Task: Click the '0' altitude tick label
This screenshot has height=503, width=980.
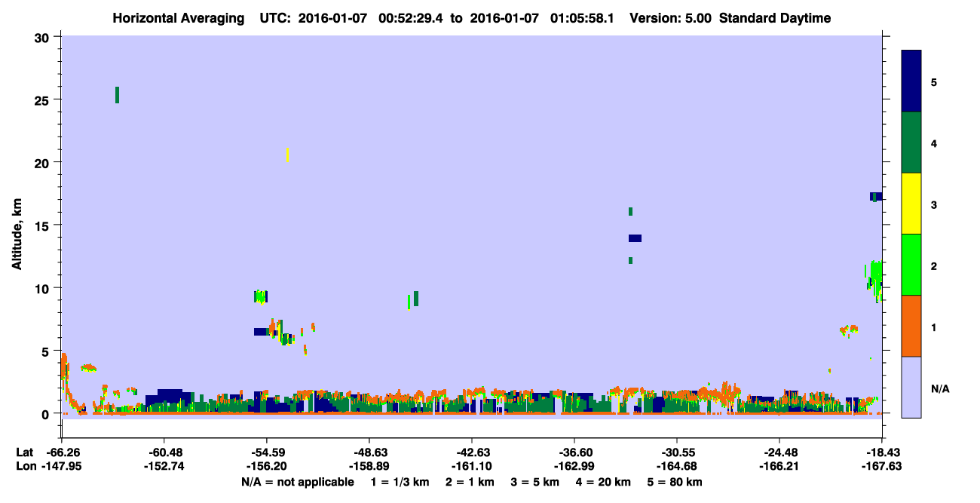Action: [x=47, y=414]
